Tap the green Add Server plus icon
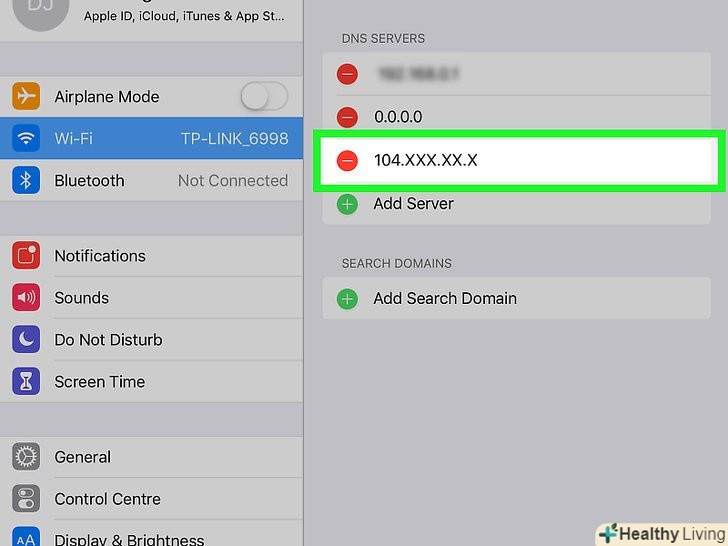Viewport: 728px width, 546px height. coord(348,204)
